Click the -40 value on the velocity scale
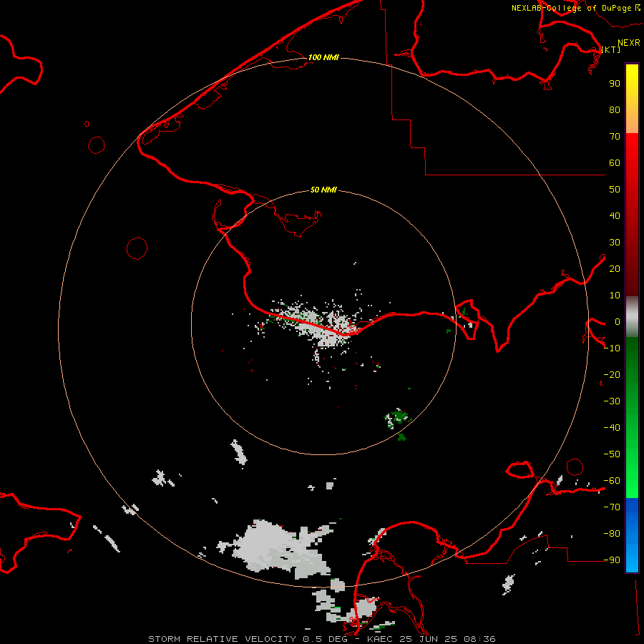Image resolution: width=644 pixels, height=644 pixels. click(612, 428)
